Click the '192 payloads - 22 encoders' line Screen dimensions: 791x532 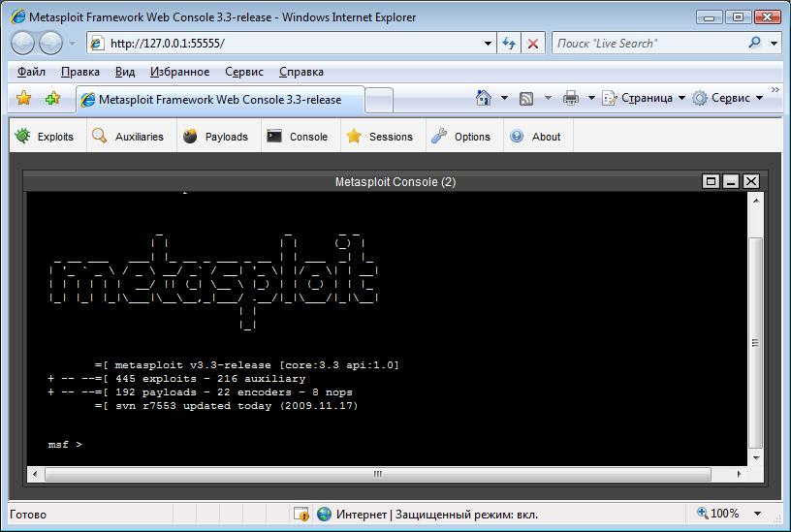[x=201, y=391]
